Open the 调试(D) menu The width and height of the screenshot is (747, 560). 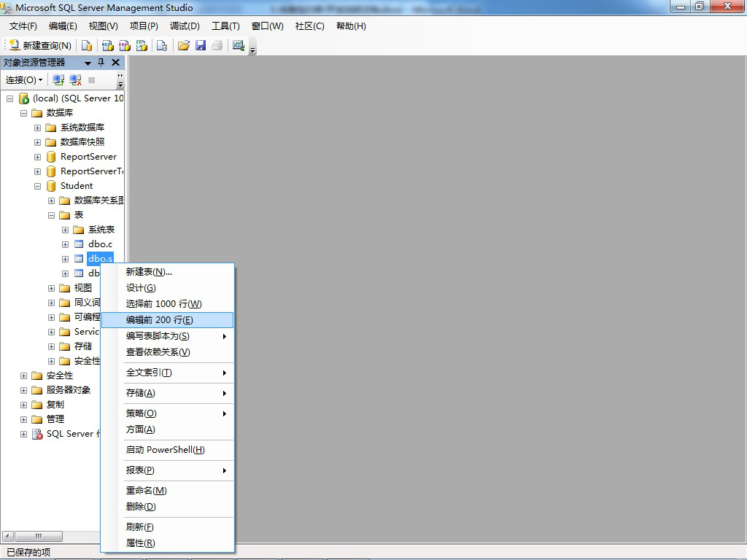coord(185,26)
